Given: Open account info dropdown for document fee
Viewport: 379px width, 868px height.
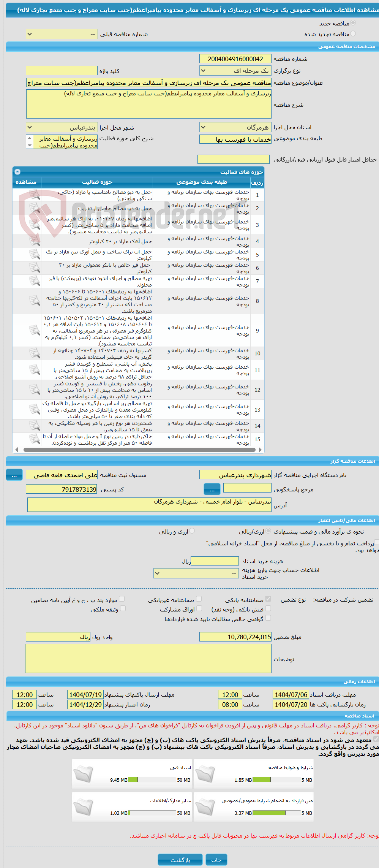Looking at the screenshot, I should click(x=196, y=573).
